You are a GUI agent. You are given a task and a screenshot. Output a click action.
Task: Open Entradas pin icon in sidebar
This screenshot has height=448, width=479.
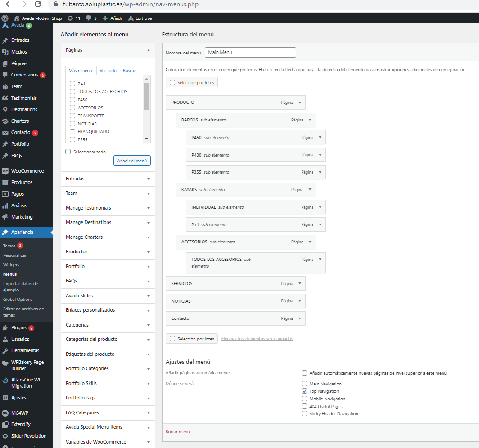click(5, 40)
